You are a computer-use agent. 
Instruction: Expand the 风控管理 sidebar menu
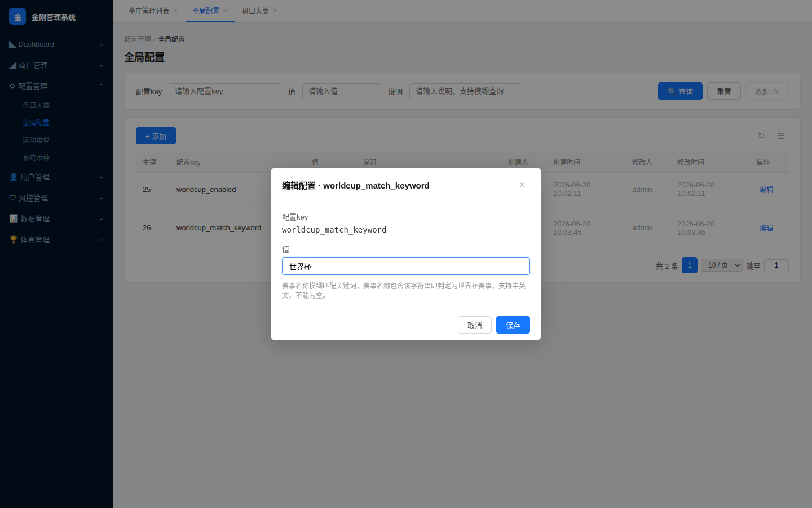click(56, 198)
